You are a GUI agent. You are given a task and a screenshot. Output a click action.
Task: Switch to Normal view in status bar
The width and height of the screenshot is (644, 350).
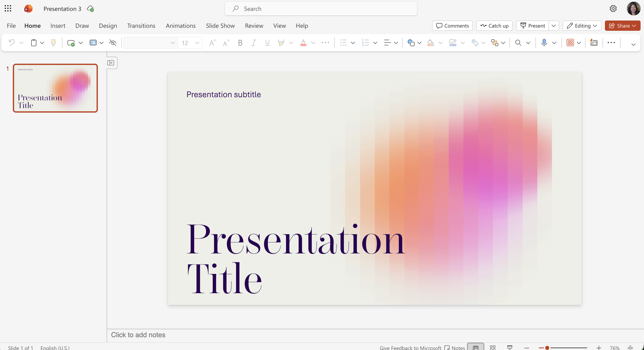(475, 347)
